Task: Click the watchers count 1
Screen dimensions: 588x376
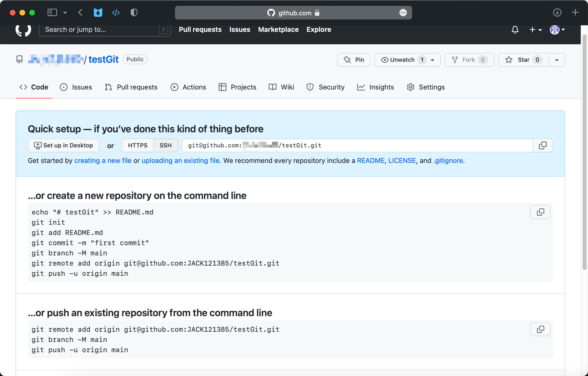Action: tap(422, 60)
